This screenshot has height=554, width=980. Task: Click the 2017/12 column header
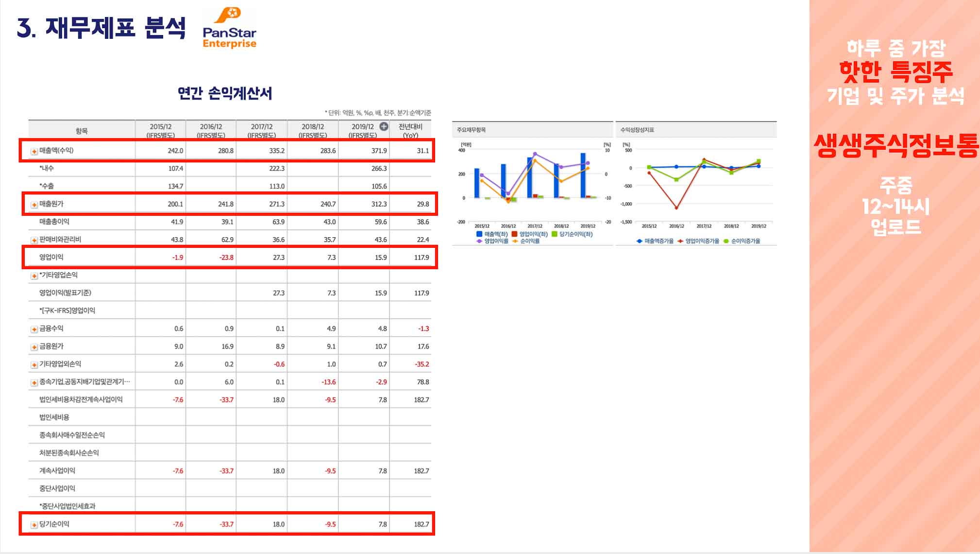[x=261, y=130]
